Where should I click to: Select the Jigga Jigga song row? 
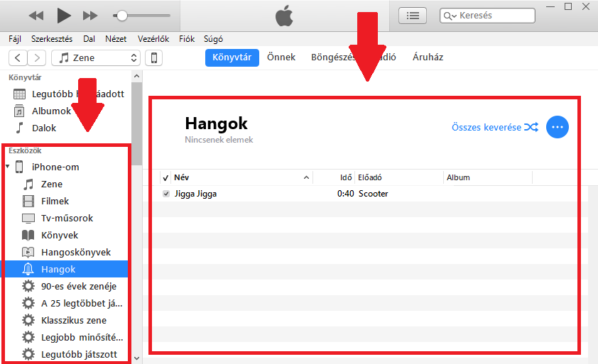click(x=366, y=194)
